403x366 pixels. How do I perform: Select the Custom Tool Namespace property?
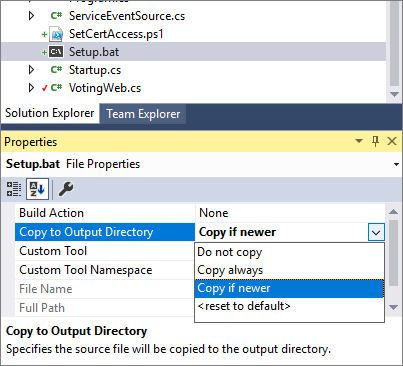tap(105, 270)
